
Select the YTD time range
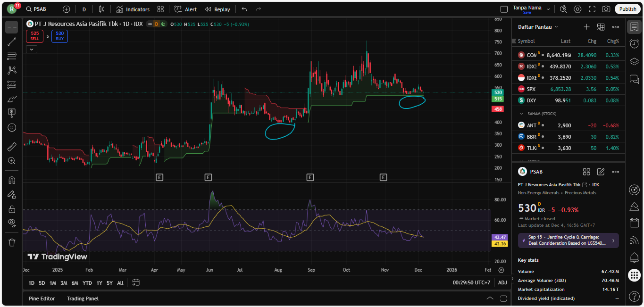tap(87, 283)
